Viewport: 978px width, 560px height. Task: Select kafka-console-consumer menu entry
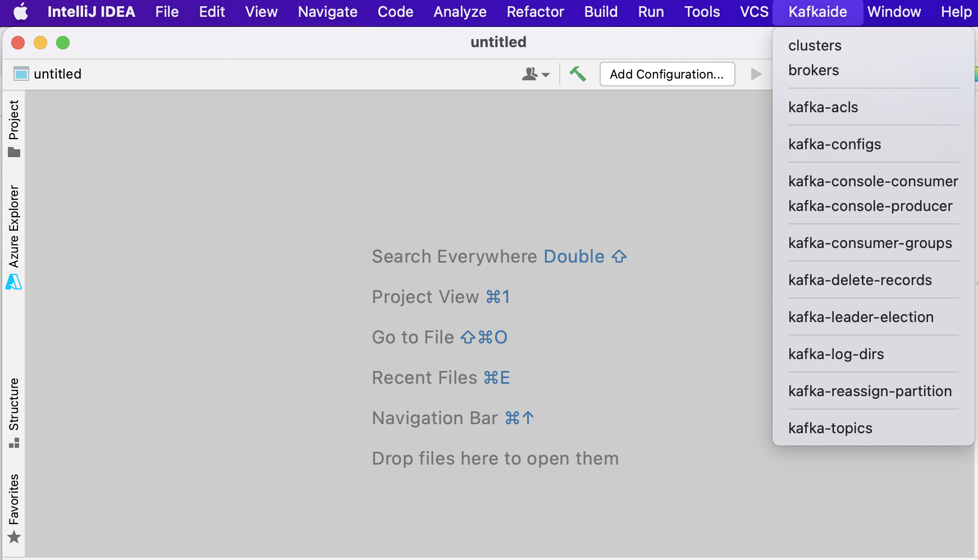(x=873, y=181)
